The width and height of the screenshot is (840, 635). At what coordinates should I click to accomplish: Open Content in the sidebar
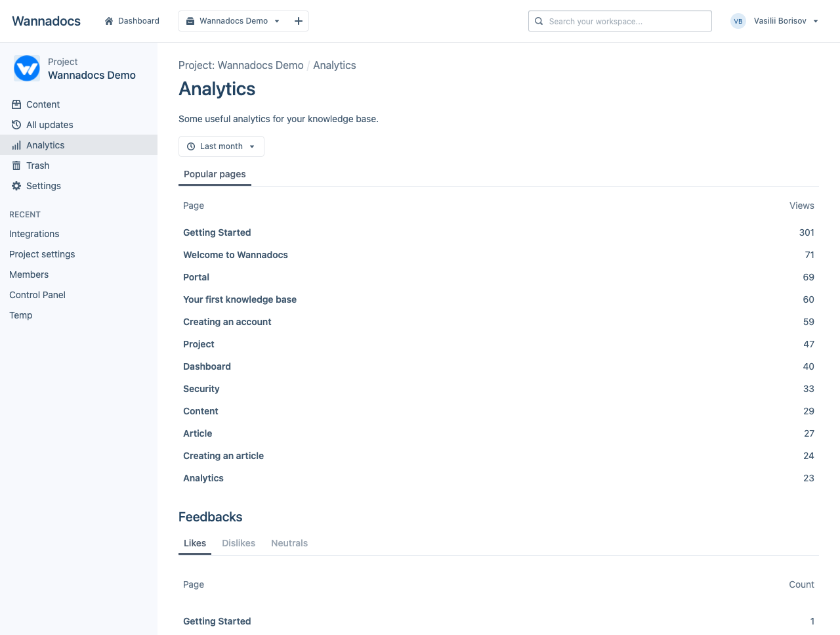click(79, 104)
